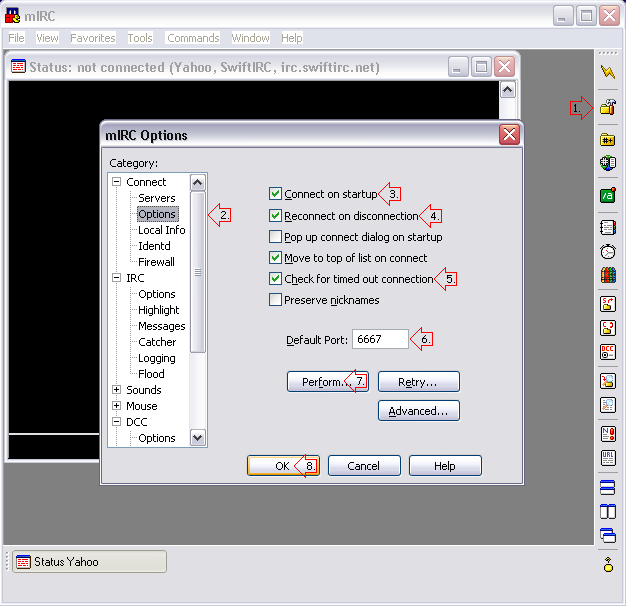The width and height of the screenshot is (626, 606).
Task: Open the Commands menu
Action: coord(193,38)
